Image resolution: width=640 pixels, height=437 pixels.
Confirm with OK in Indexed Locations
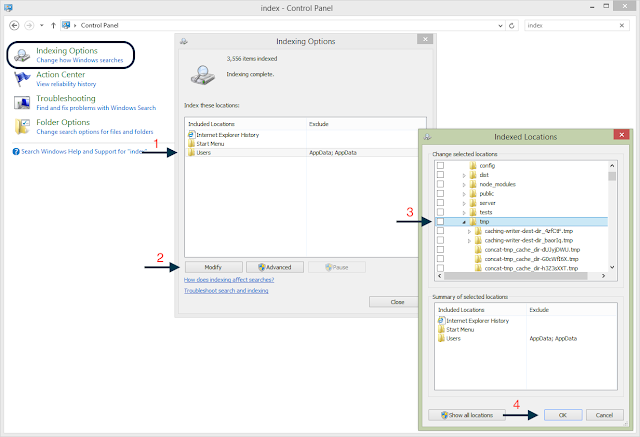point(563,415)
